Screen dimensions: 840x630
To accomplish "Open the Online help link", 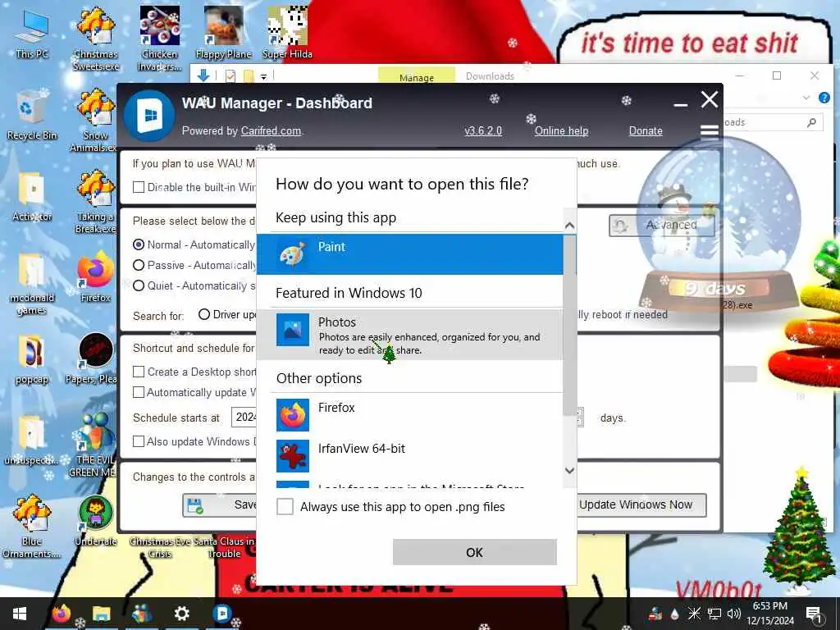I will pos(561,130).
